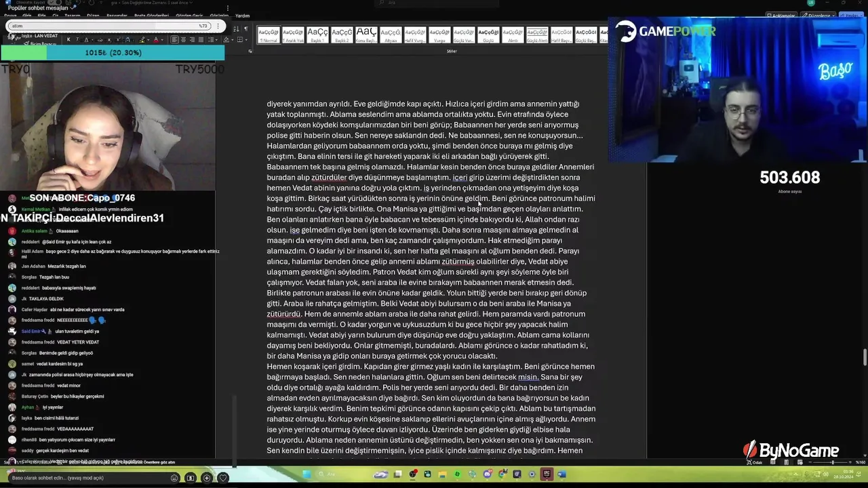Apply the Altyazı style

pos(391,35)
